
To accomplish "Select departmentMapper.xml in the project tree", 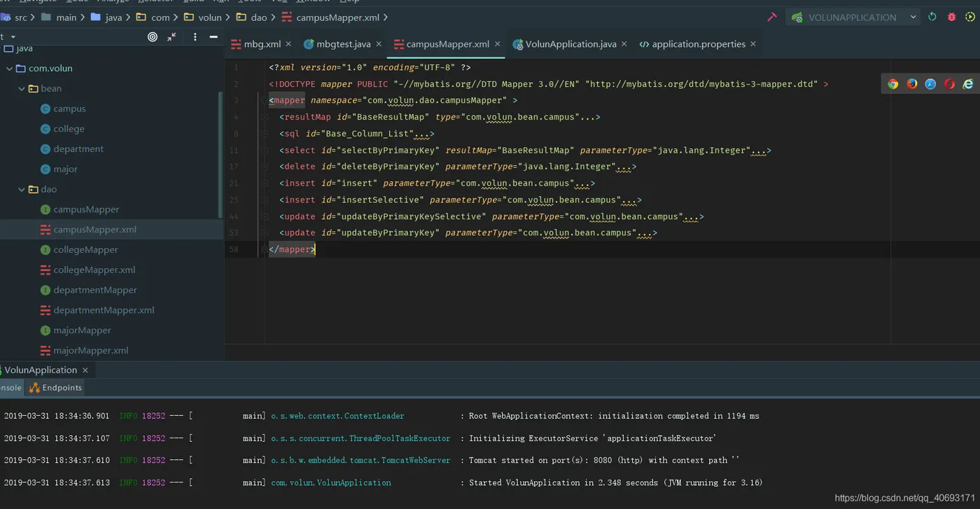I will click(x=97, y=310).
